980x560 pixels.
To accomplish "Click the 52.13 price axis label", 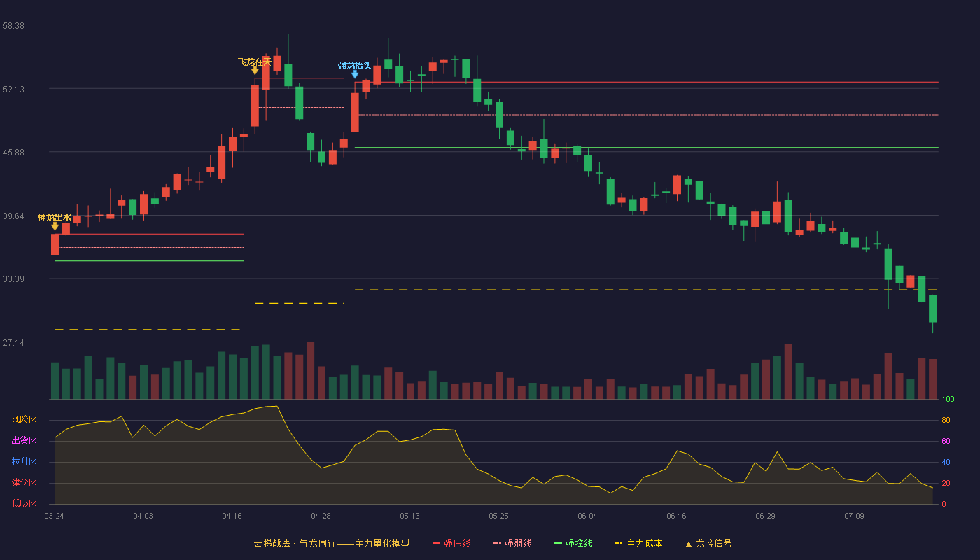I will 13,89.
